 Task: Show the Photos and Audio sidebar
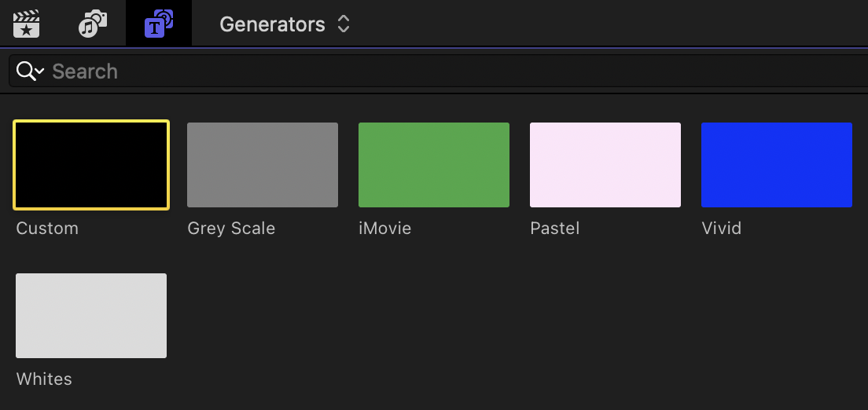click(x=93, y=24)
